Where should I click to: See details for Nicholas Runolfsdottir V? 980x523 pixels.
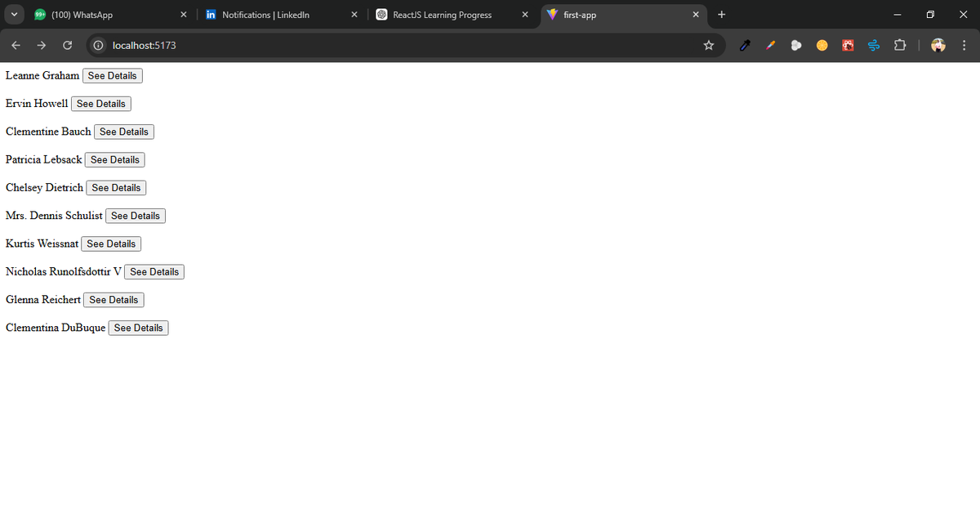pos(154,272)
